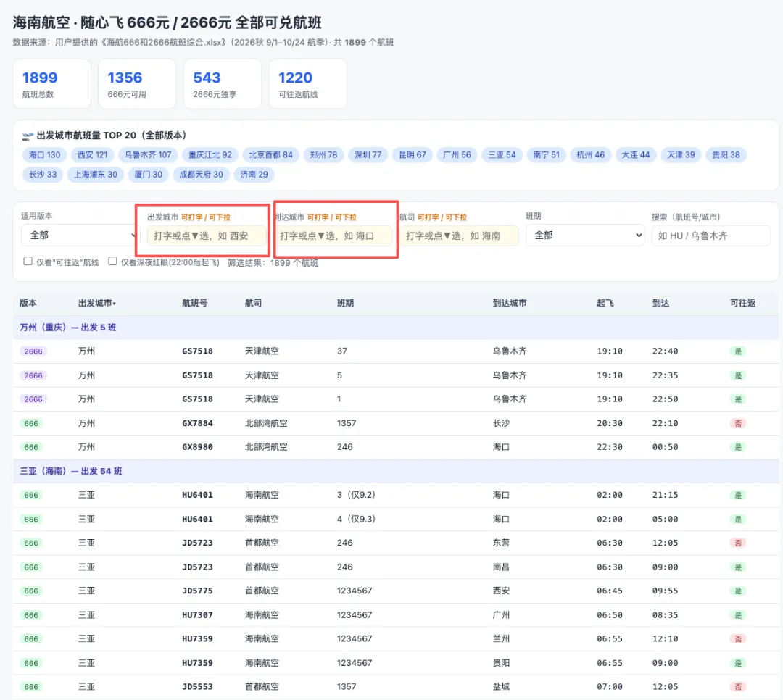Click the 三亚（海南）— 出发 54 班 group row
This screenshot has width=783, height=700.
click(396, 471)
